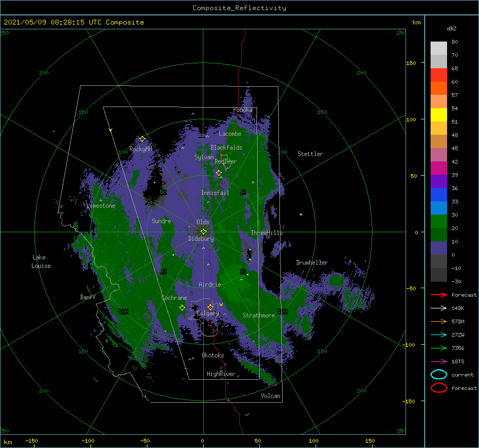Select the yellow 54-51 dBZ color swatch

coord(439,115)
